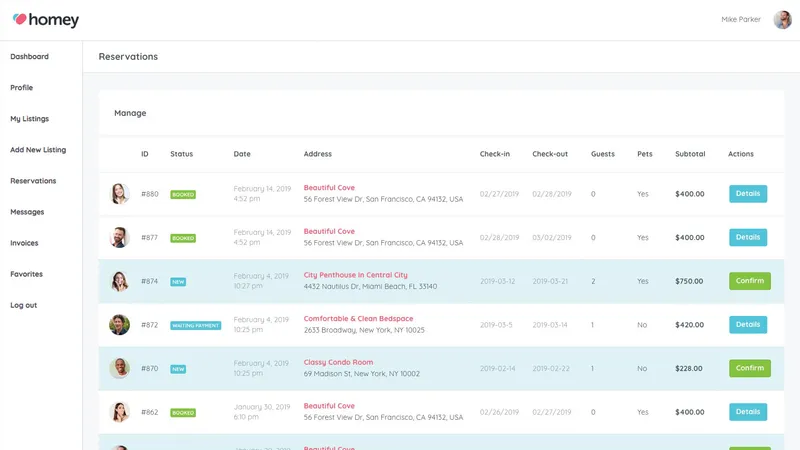Confirm reservation #874 City Penthouse
Screen dimensions: 800x450
[749, 281]
